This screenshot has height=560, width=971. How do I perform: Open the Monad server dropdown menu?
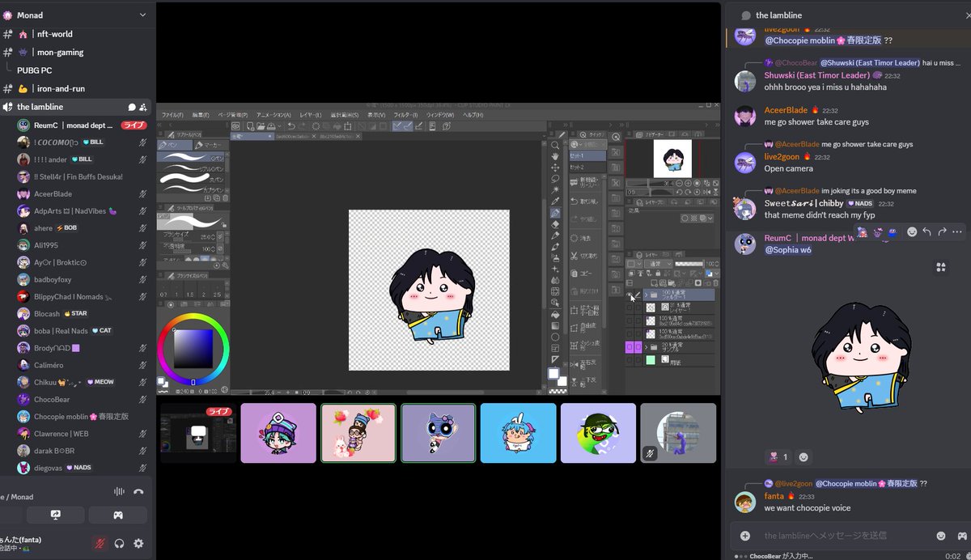(142, 15)
